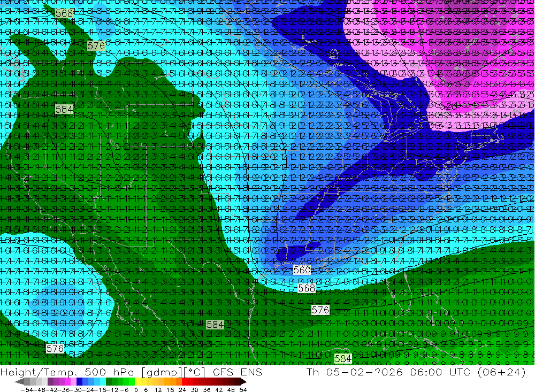Click the '500 hPa' level text
The image size is (535, 392).
point(109,372)
